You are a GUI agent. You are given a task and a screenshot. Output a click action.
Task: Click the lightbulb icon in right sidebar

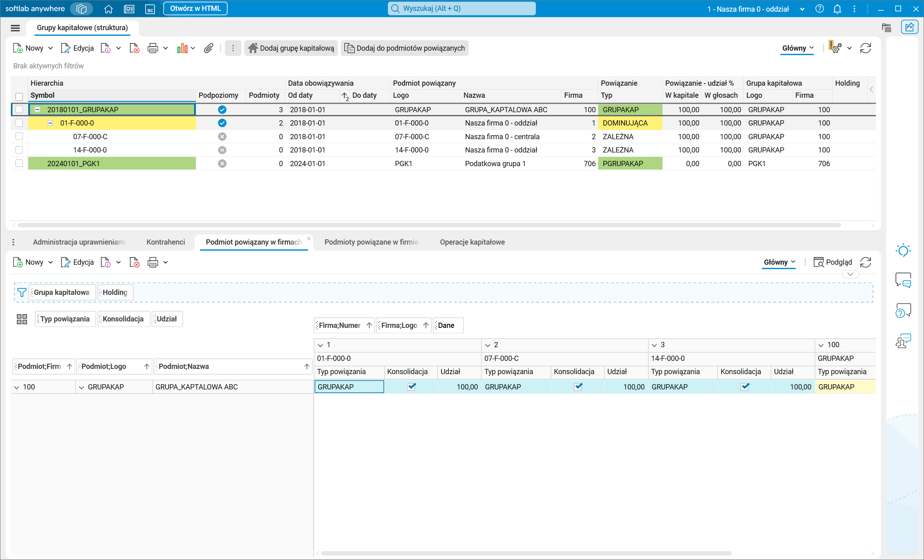[903, 251]
